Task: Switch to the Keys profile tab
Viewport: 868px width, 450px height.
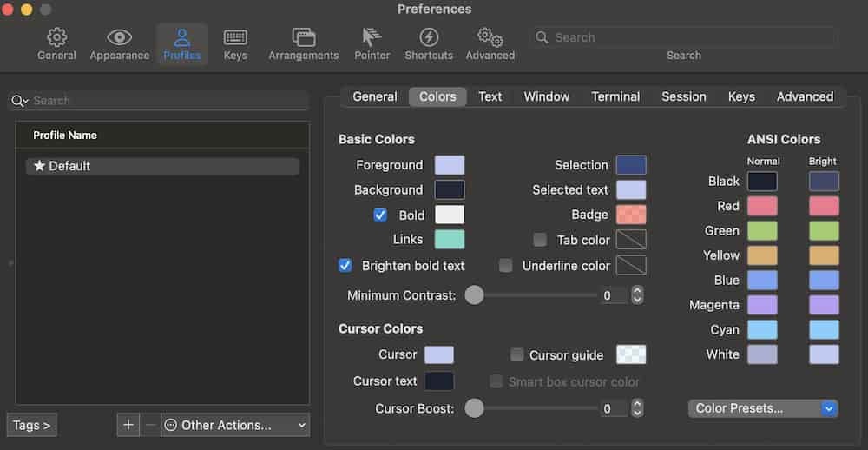Action: tap(741, 96)
